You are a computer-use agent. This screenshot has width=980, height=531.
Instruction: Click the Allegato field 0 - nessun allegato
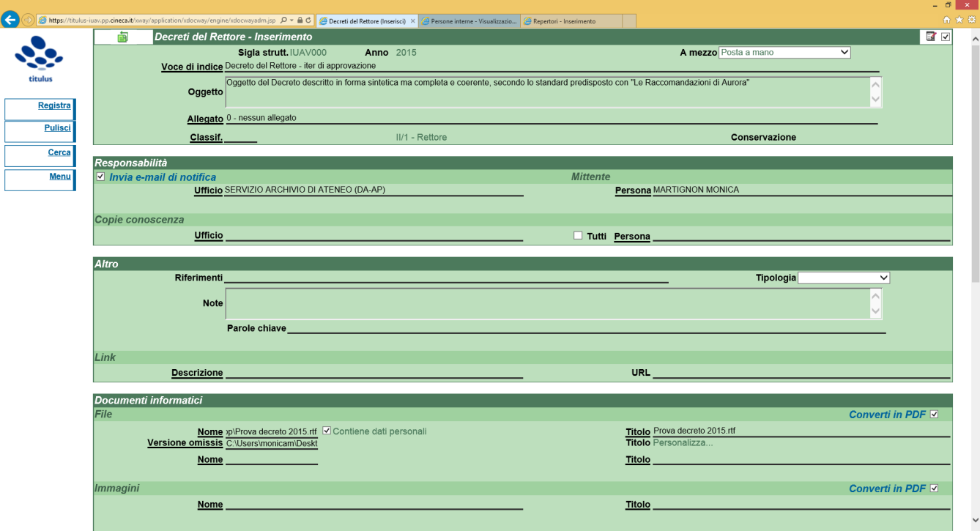551,118
